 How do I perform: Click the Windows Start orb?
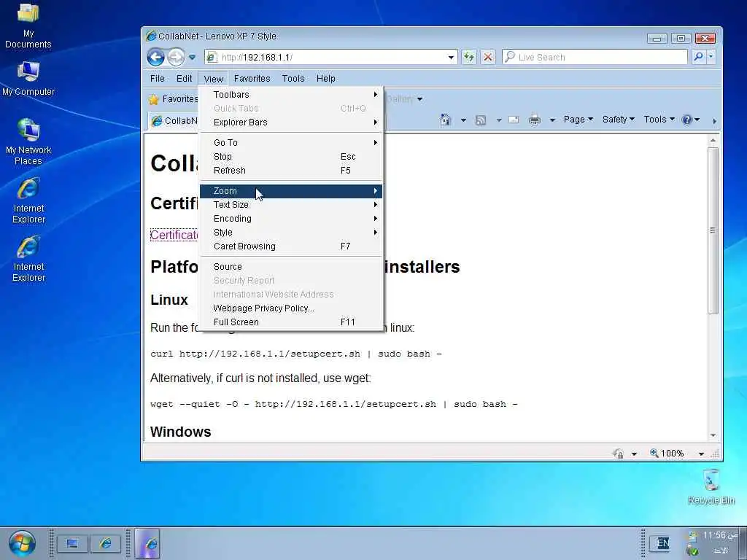coord(21,543)
